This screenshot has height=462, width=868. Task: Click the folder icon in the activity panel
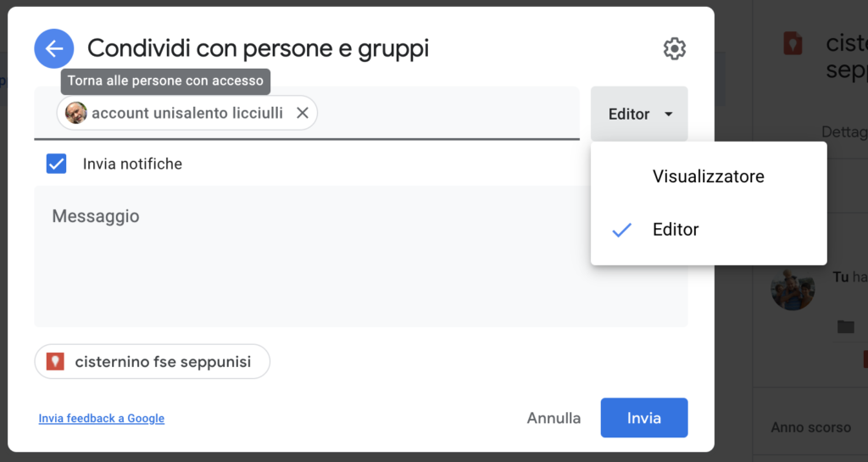pos(845,326)
